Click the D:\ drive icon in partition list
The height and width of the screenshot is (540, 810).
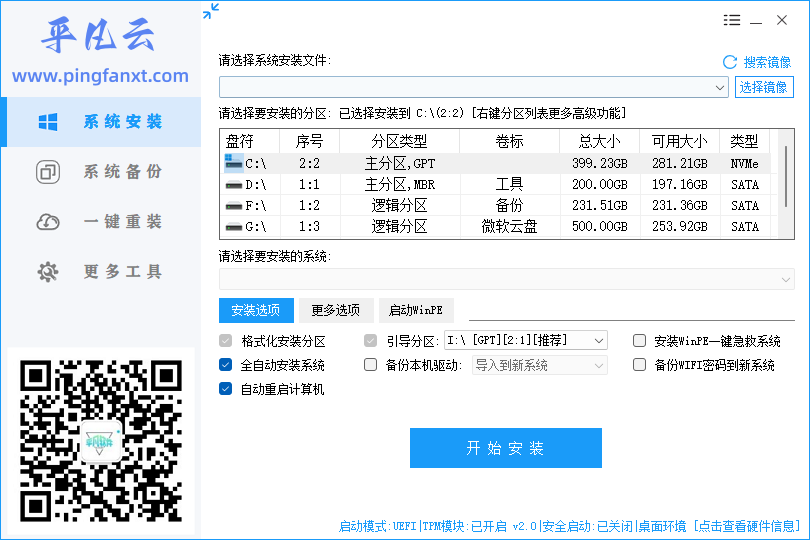pos(233,184)
